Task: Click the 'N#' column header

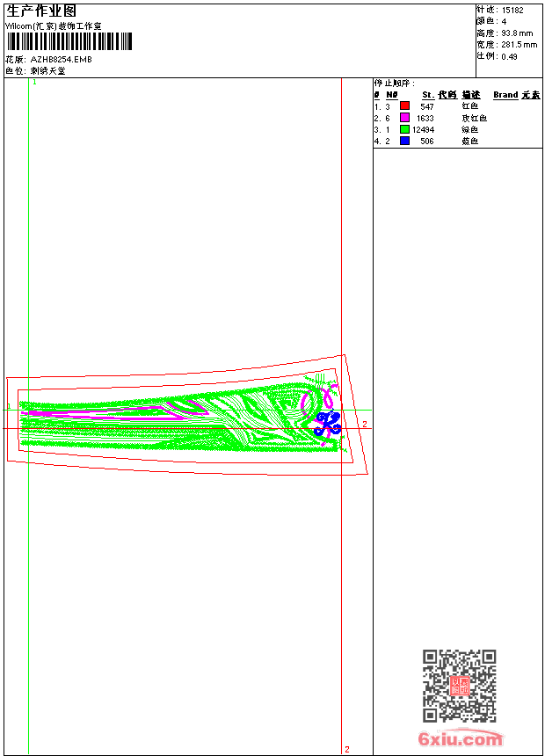Action: coord(392,95)
